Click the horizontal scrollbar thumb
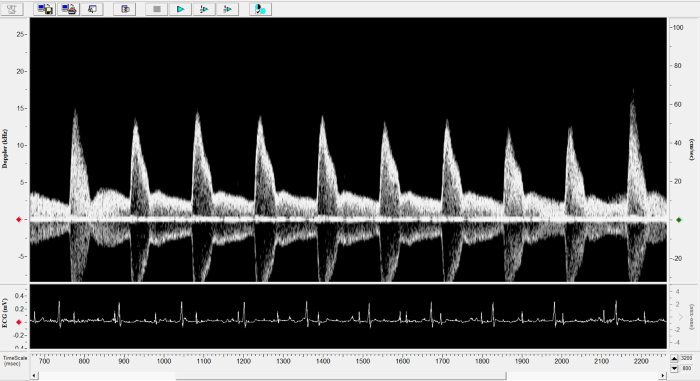 (341, 376)
